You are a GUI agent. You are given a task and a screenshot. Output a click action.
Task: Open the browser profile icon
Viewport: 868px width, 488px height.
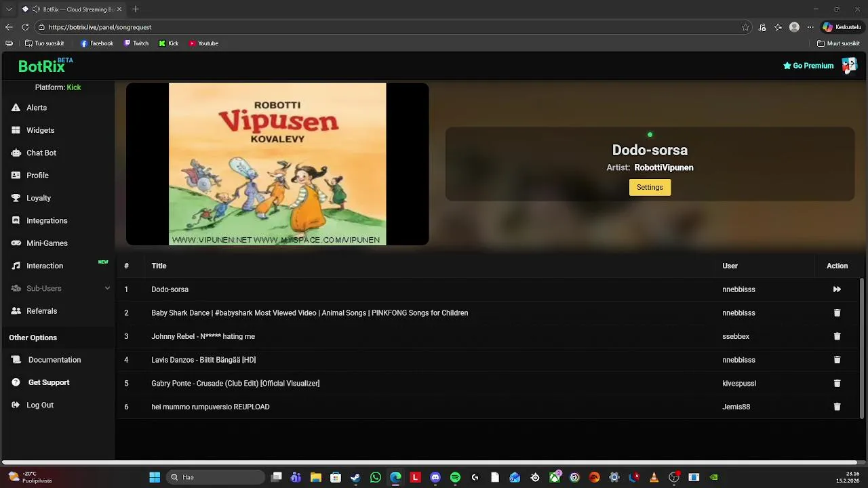(x=794, y=27)
